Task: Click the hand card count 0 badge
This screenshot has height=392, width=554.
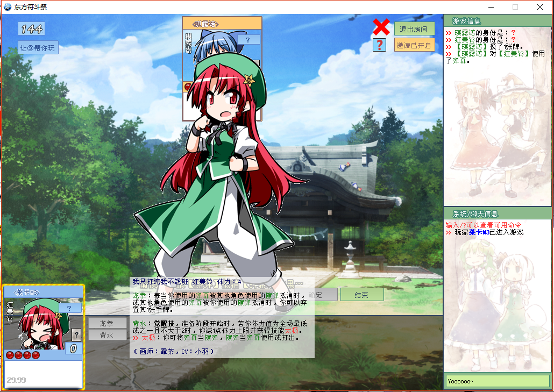Action: pos(74,348)
